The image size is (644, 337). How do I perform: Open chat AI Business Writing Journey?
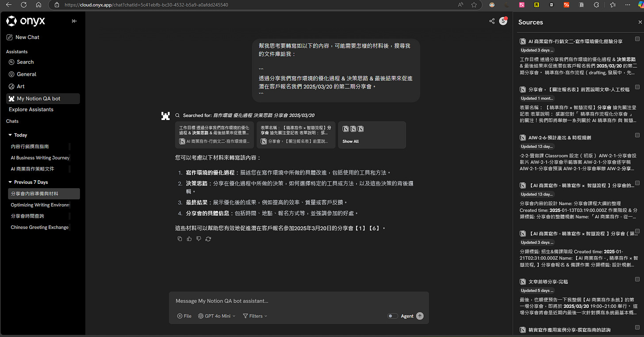39,158
